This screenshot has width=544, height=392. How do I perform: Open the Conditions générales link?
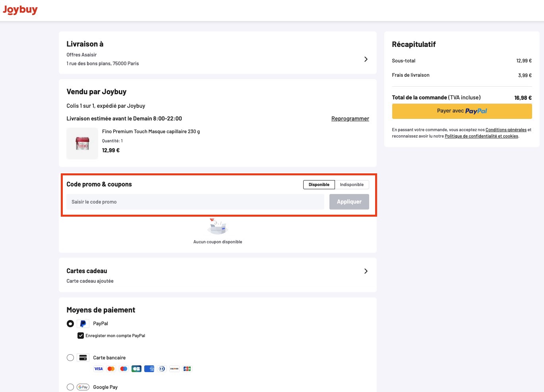click(506, 130)
